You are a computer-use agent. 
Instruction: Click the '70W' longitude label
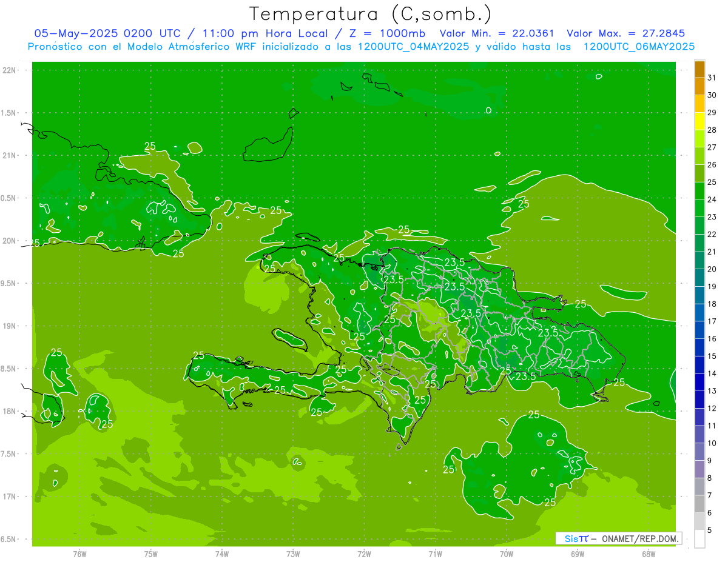(507, 555)
